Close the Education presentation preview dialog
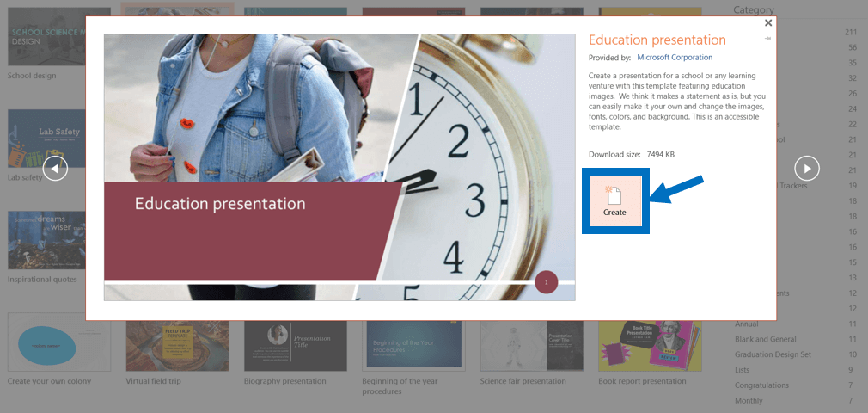868x413 pixels. (767, 22)
